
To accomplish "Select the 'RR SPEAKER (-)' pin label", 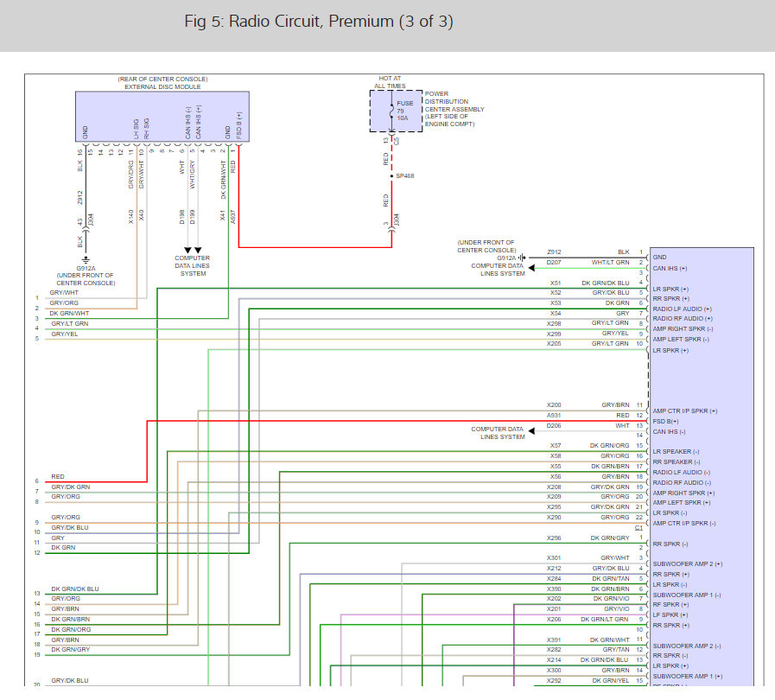I will pyautogui.click(x=677, y=462).
